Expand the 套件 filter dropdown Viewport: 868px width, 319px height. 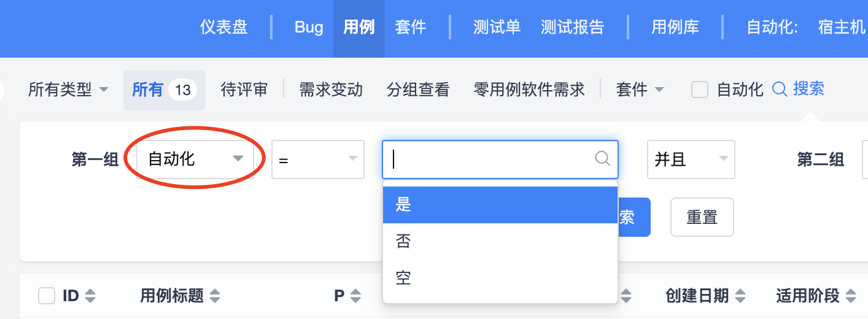coord(640,90)
